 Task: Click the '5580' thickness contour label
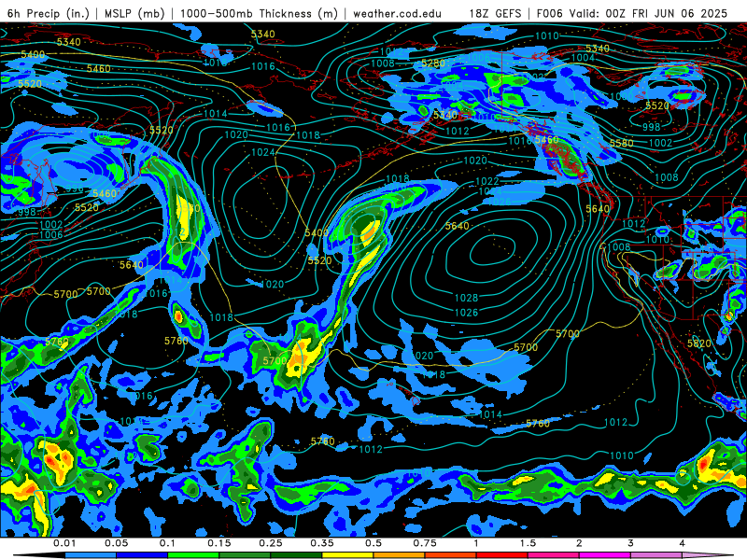pos(622,143)
